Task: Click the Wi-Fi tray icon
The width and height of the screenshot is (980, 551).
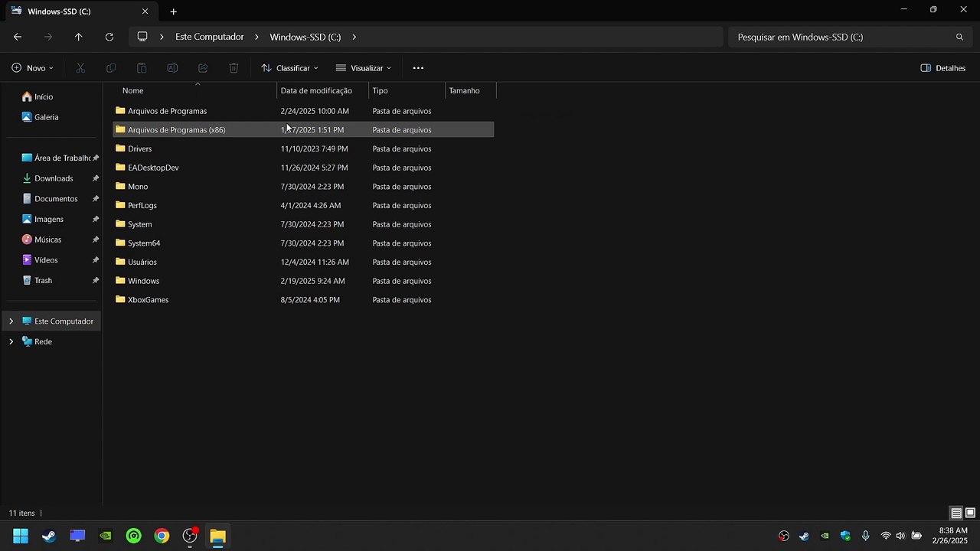Action: (886, 536)
